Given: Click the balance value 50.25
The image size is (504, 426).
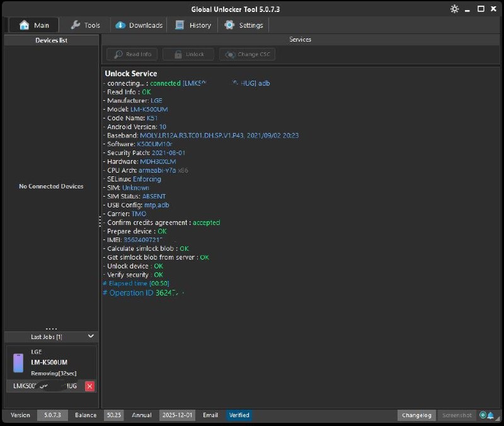Looking at the screenshot, I should pos(114,415).
